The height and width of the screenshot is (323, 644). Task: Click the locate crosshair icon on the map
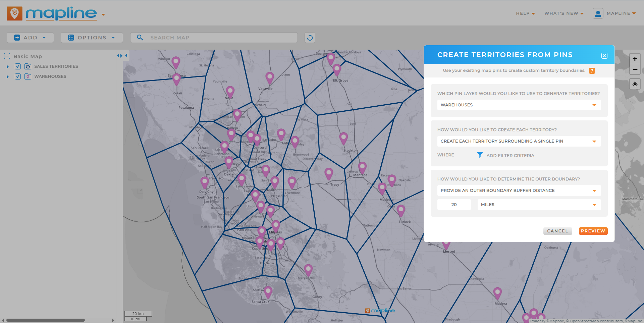tap(635, 84)
